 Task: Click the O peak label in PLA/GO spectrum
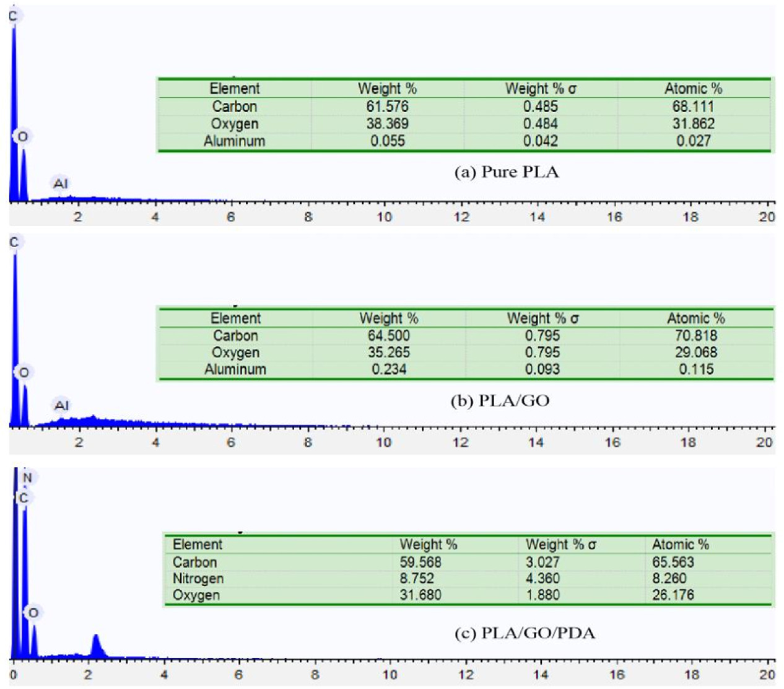(x=24, y=372)
